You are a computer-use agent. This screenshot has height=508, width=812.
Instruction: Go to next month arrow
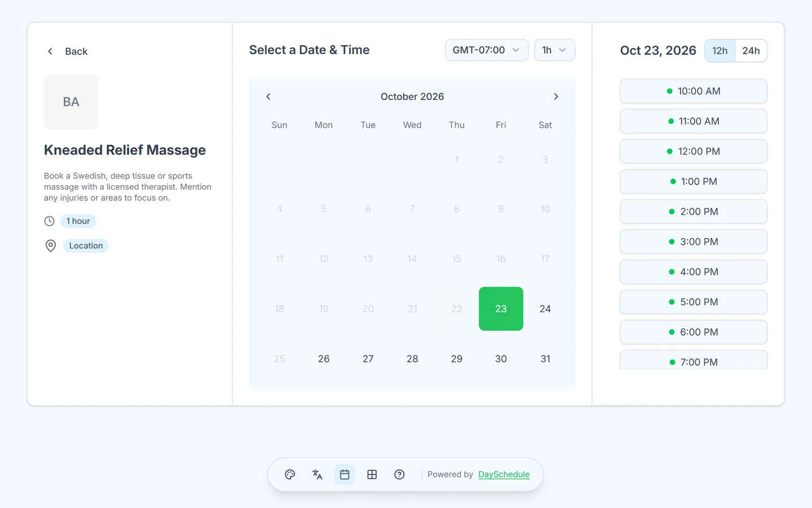[556, 97]
